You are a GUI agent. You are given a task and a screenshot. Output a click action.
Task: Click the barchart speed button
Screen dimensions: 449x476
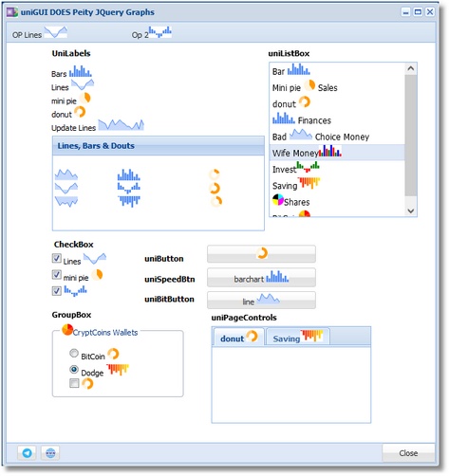(261, 278)
